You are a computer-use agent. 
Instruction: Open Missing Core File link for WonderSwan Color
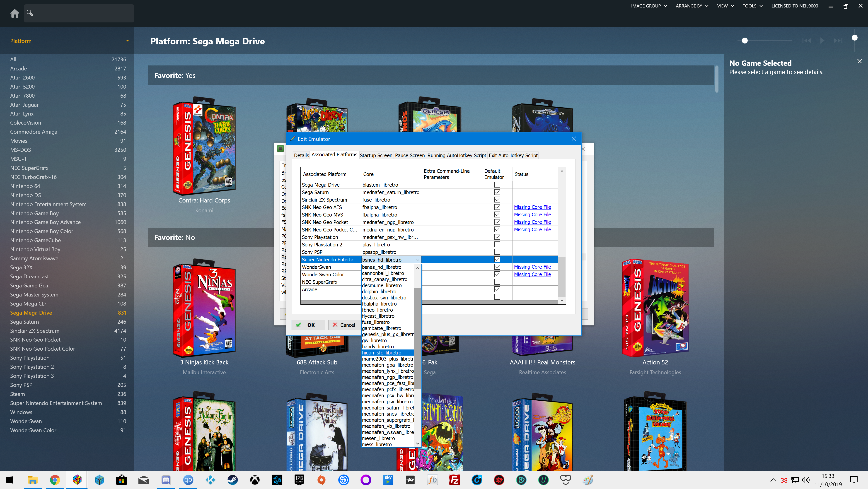532,275
